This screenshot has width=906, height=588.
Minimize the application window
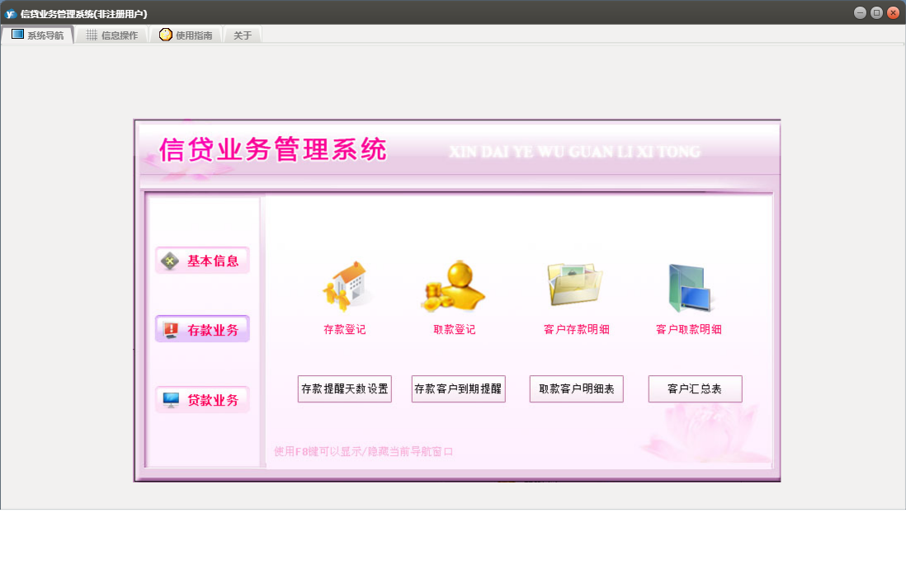point(860,12)
